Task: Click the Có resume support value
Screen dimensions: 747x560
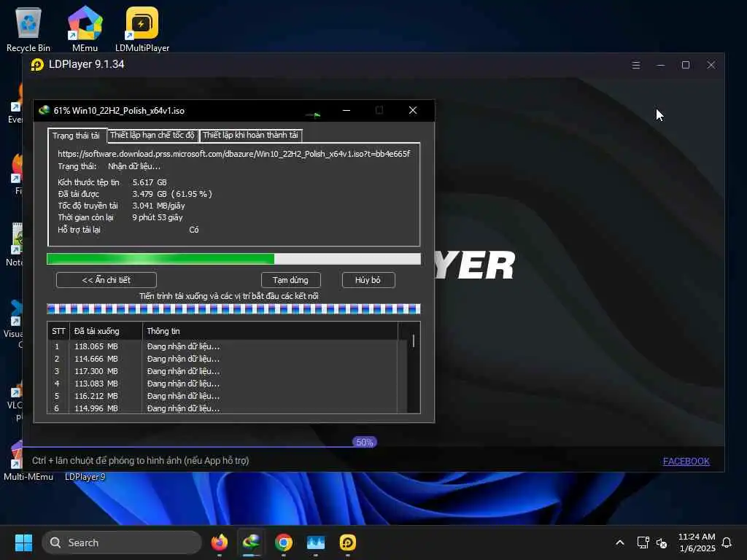Action: point(194,230)
